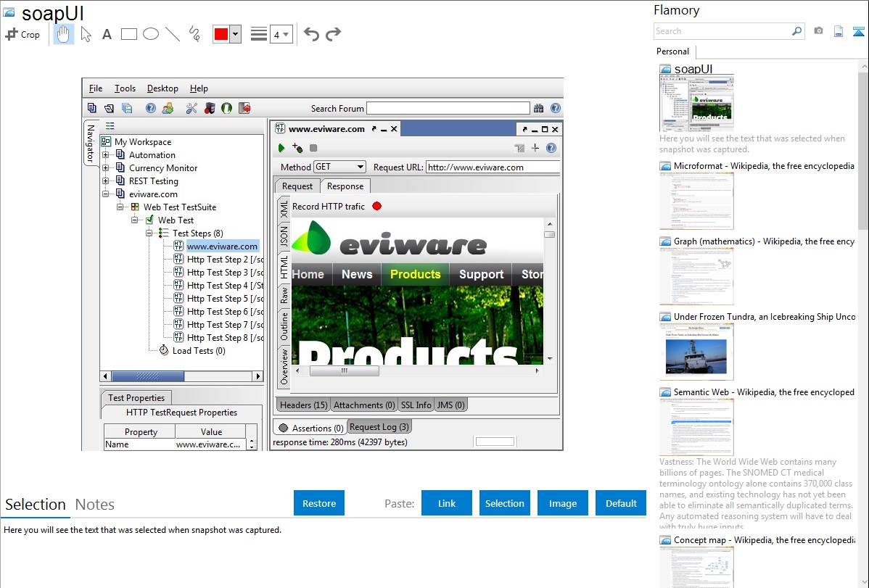Screen dimensions: 869x588
Task: Select the rectangle drawing tool
Action: [128, 34]
